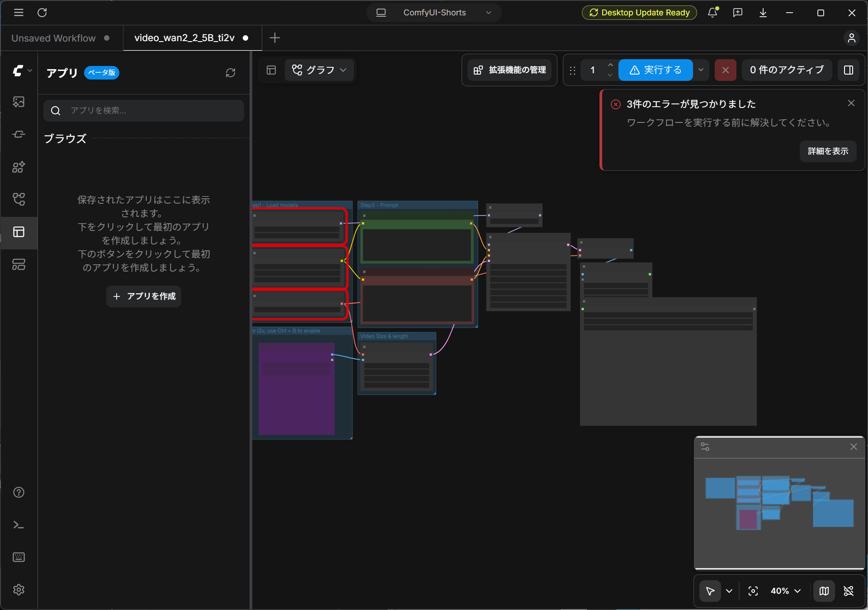Click the アプリを作成 button
This screenshot has width=868, height=610.
[144, 296]
